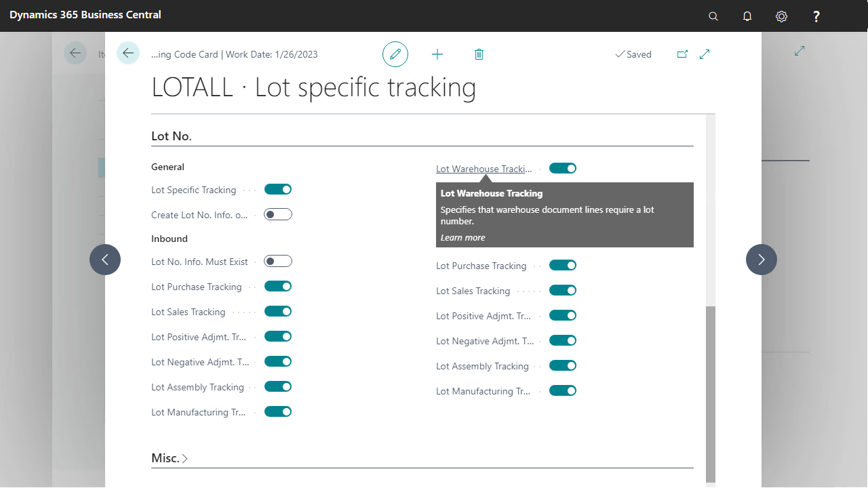Go to next record arrow
The height and width of the screenshot is (488, 868).
coord(762,260)
